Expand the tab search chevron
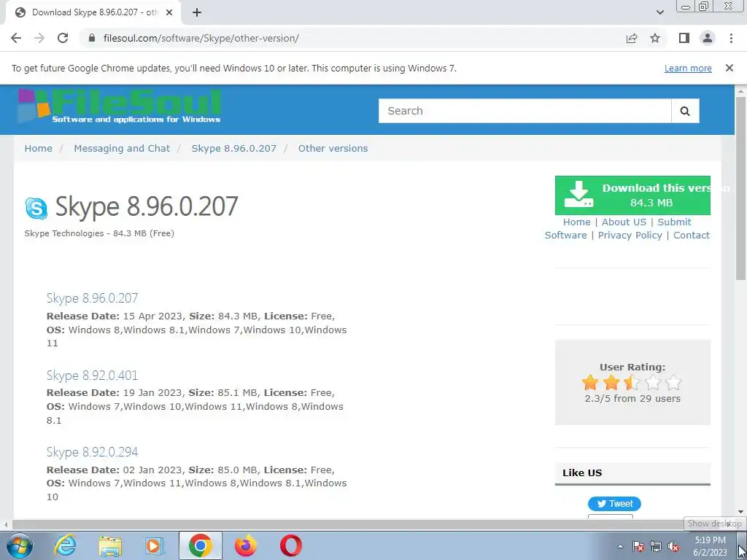This screenshot has width=747, height=560. [659, 13]
